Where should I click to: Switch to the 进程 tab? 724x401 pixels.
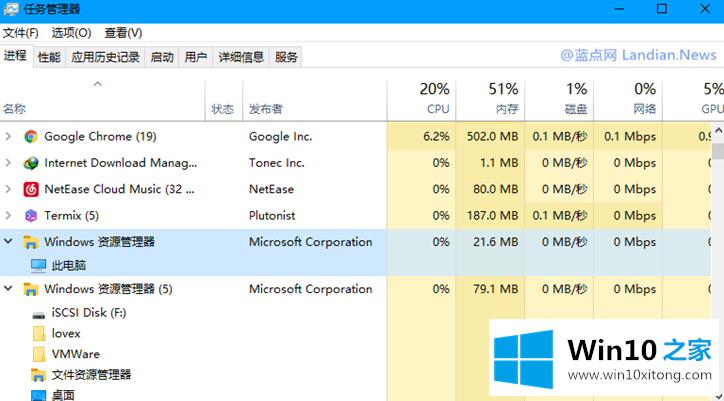(x=16, y=56)
